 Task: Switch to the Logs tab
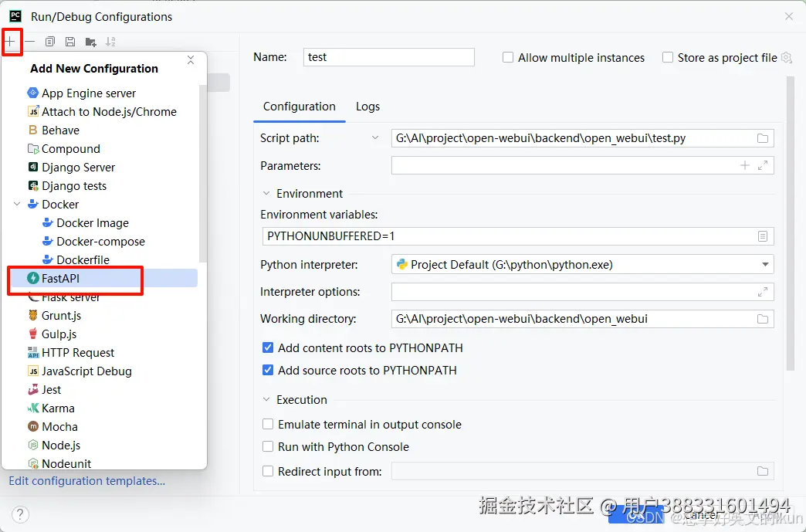pyautogui.click(x=367, y=107)
